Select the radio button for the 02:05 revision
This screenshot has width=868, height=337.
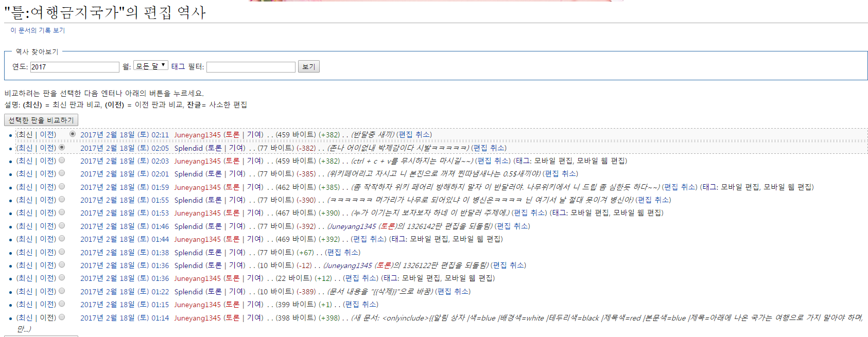[x=62, y=147]
